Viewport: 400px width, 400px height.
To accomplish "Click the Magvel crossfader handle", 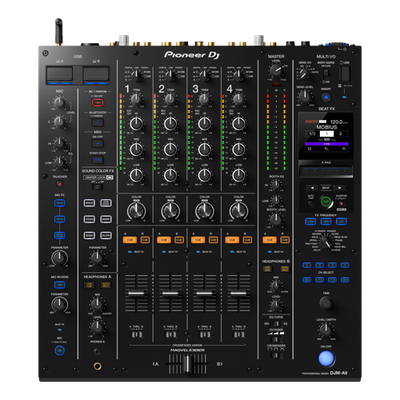I will (x=187, y=364).
